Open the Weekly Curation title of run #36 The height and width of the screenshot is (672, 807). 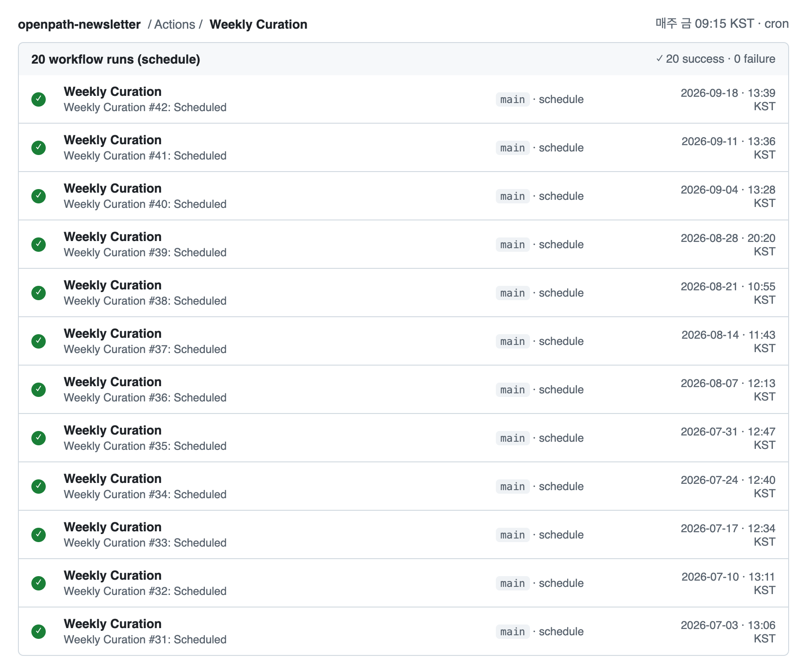pos(113,382)
